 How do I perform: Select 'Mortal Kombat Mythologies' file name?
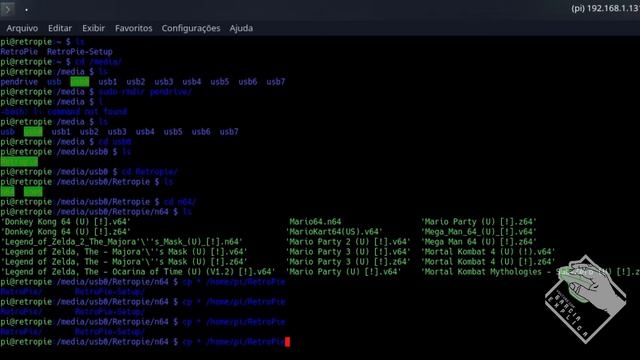[531, 271]
